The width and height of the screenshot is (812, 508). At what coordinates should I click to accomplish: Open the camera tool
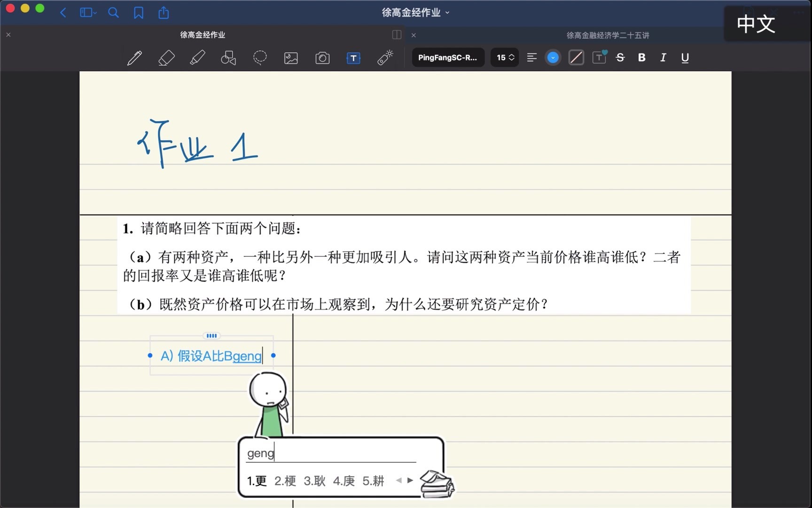(322, 58)
